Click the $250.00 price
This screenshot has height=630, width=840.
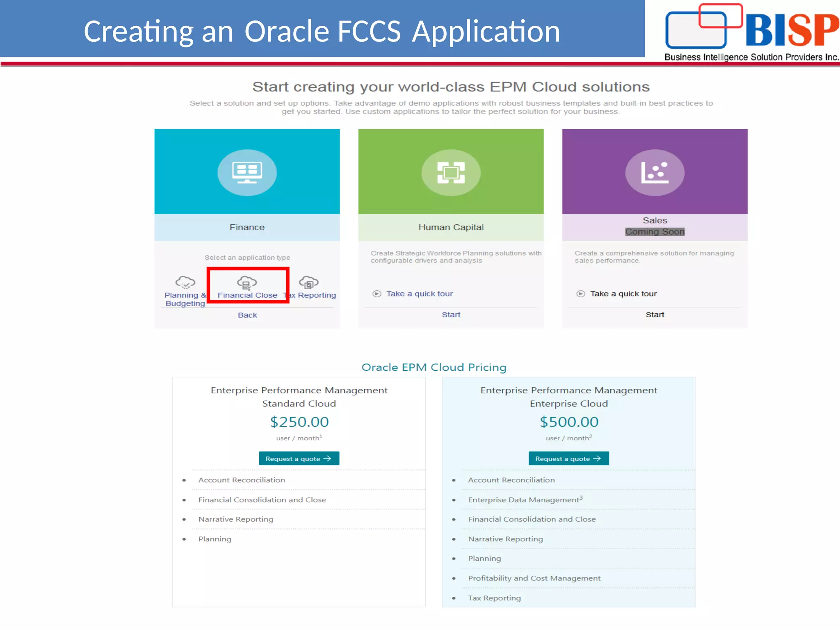(299, 422)
